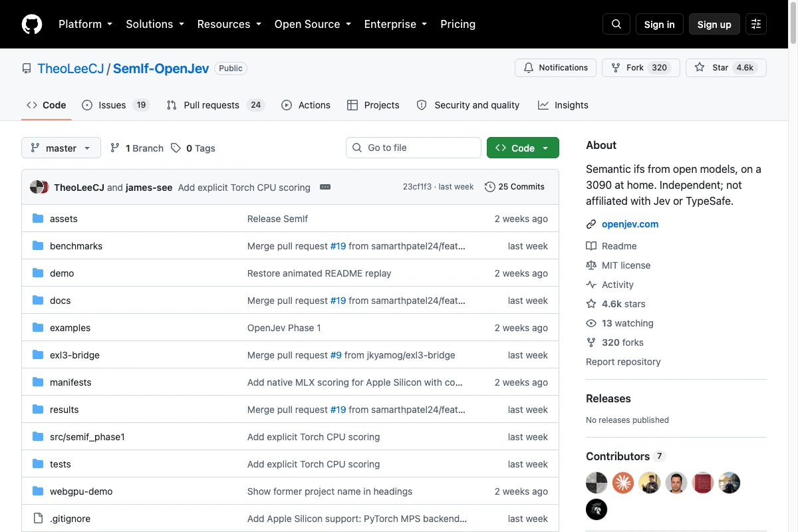
Task: Expand the Resources menu
Action: point(229,24)
